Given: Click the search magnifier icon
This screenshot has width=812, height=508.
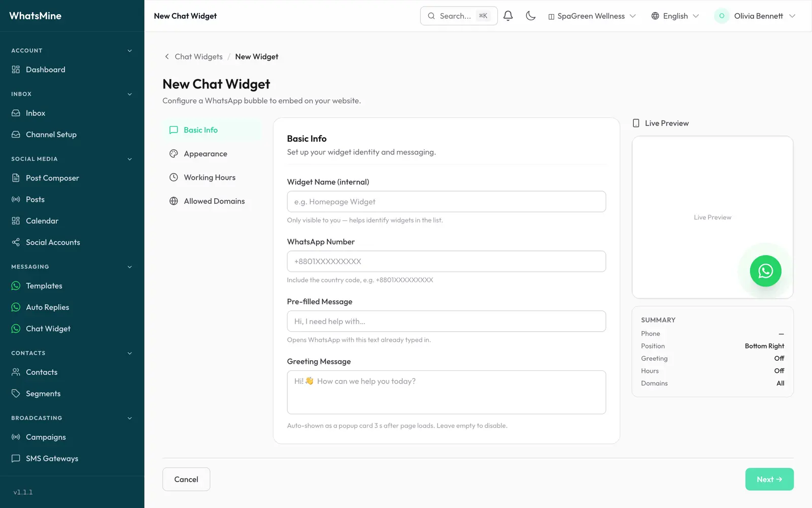Looking at the screenshot, I should (x=431, y=16).
